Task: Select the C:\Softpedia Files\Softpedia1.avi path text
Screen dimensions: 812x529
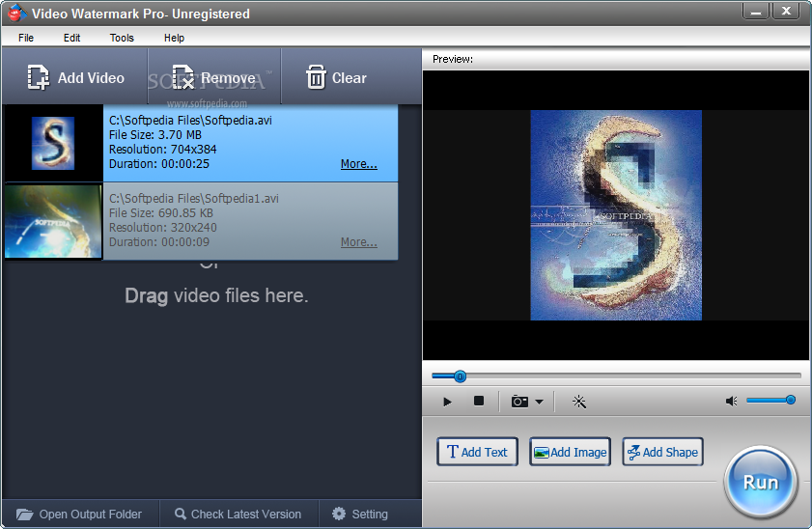Action: click(194, 199)
